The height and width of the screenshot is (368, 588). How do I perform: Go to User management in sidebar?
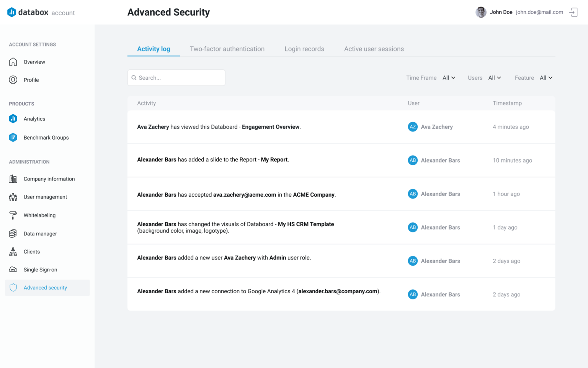pyautogui.click(x=45, y=197)
